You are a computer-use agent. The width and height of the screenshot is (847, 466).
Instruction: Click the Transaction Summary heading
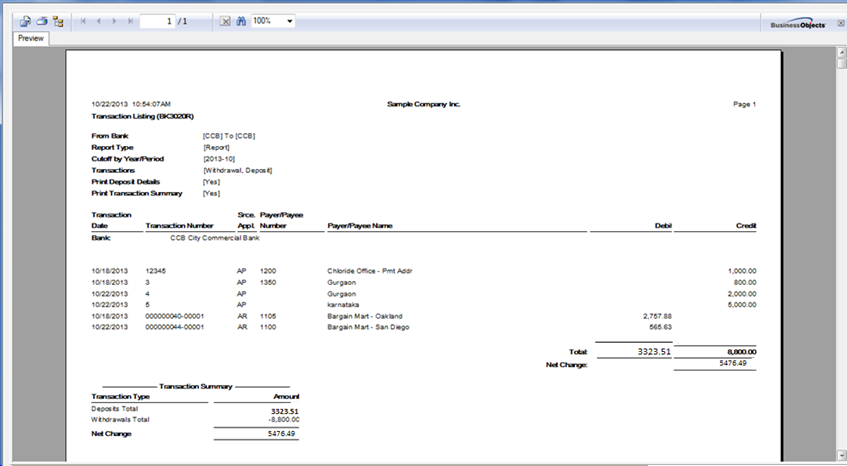pyautogui.click(x=196, y=387)
